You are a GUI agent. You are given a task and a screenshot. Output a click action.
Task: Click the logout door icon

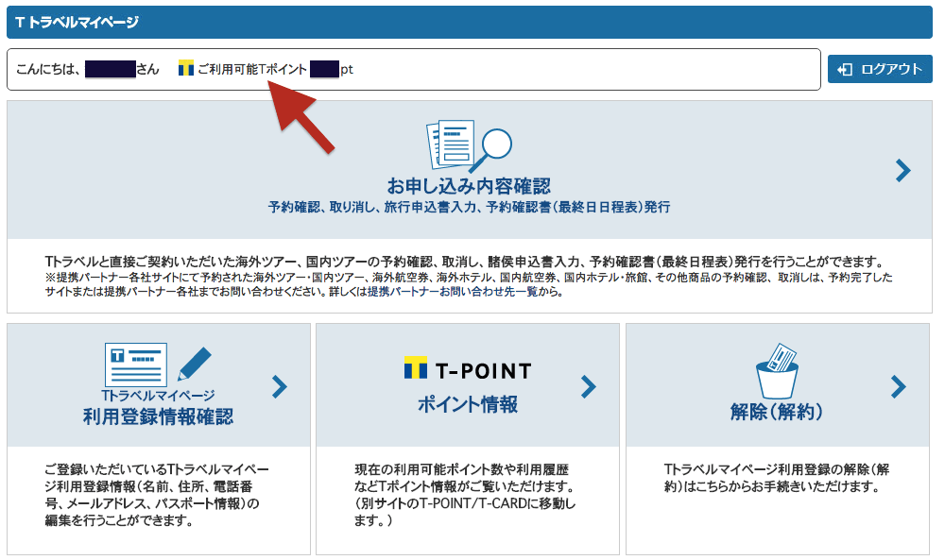tap(844, 69)
